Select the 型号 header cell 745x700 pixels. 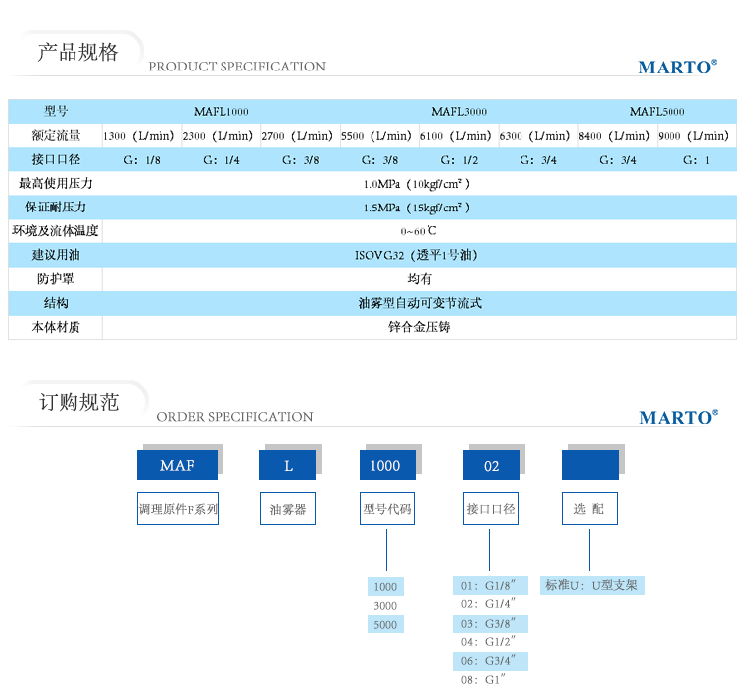56,111
